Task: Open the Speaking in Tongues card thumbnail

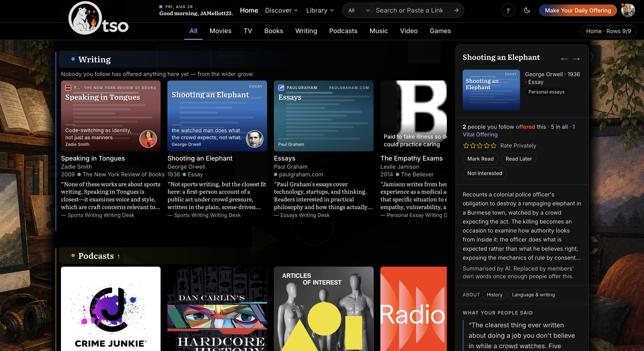Action: point(111,116)
